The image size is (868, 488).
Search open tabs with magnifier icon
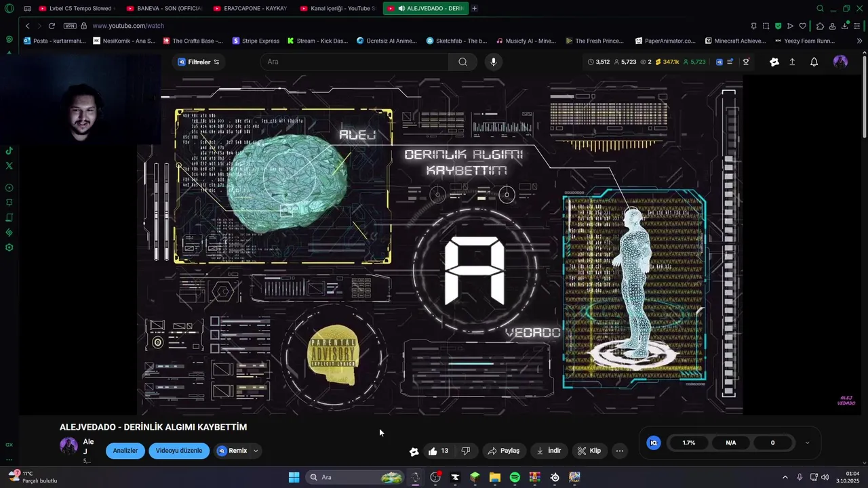tap(820, 8)
